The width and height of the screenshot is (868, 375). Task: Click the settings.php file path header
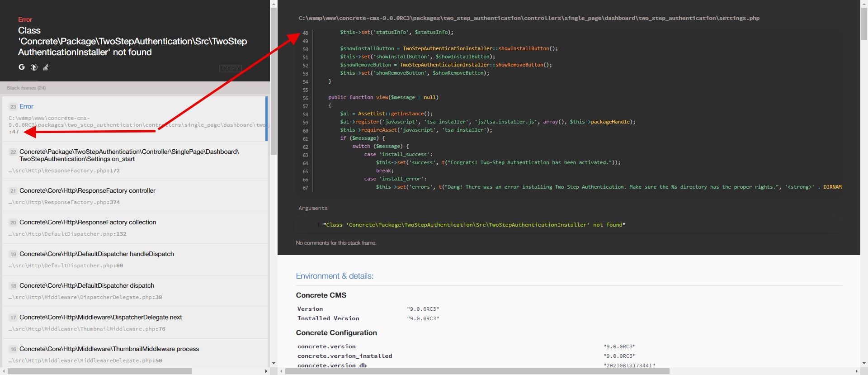point(529,18)
